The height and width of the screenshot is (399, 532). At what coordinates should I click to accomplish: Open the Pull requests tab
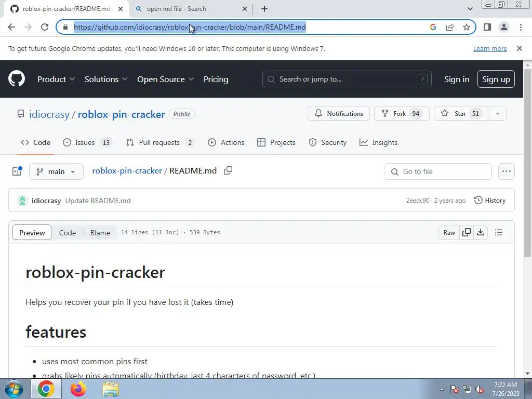click(x=160, y=142)
